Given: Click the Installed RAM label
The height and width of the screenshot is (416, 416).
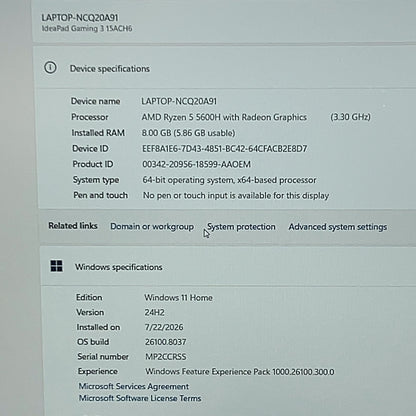Looking at the screenshot, I should [98, 133].
